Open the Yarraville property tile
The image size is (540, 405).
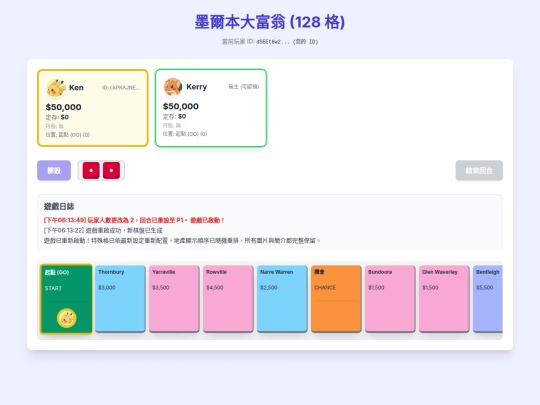pyautogui.click(x=174, y=299)
